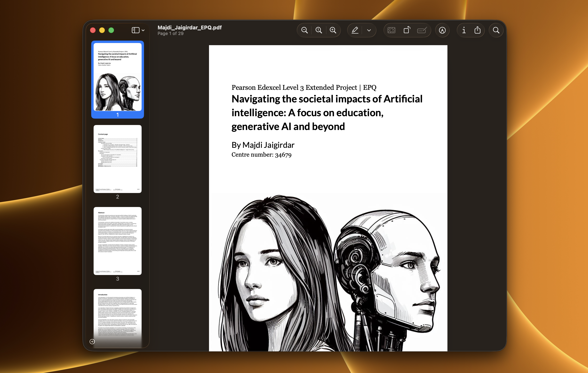Minimize the Preview window
Viewport: 588px width, 373px height.
point(102,30)
